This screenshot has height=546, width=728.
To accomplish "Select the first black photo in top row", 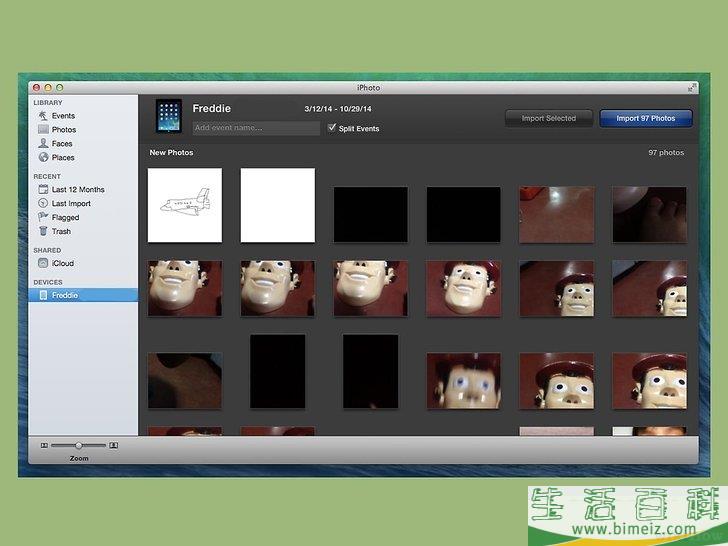I will pos(370,214).
